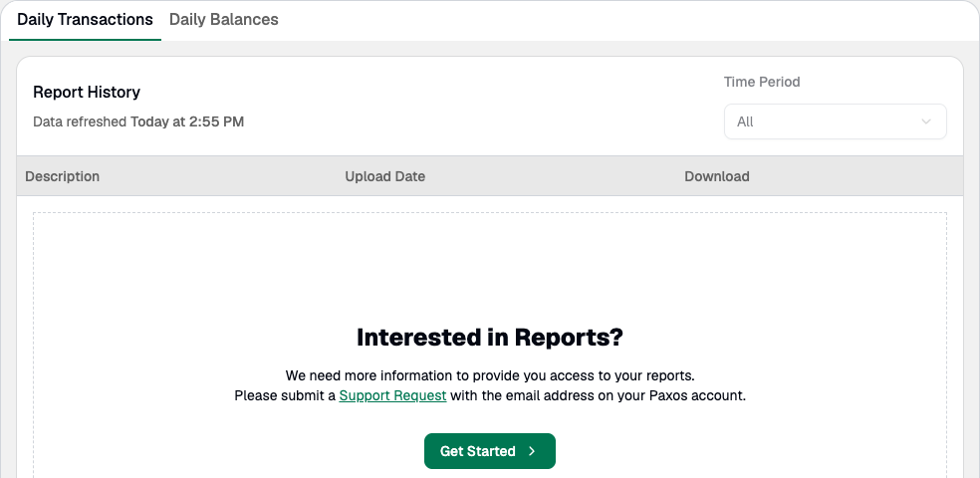Click the Download column header

(x=717, y=176)
